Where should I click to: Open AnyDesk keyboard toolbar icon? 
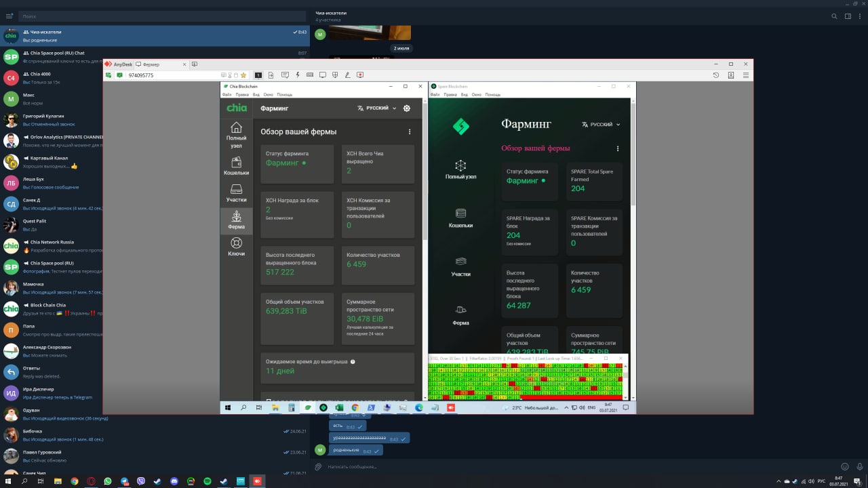click(310, 75)
